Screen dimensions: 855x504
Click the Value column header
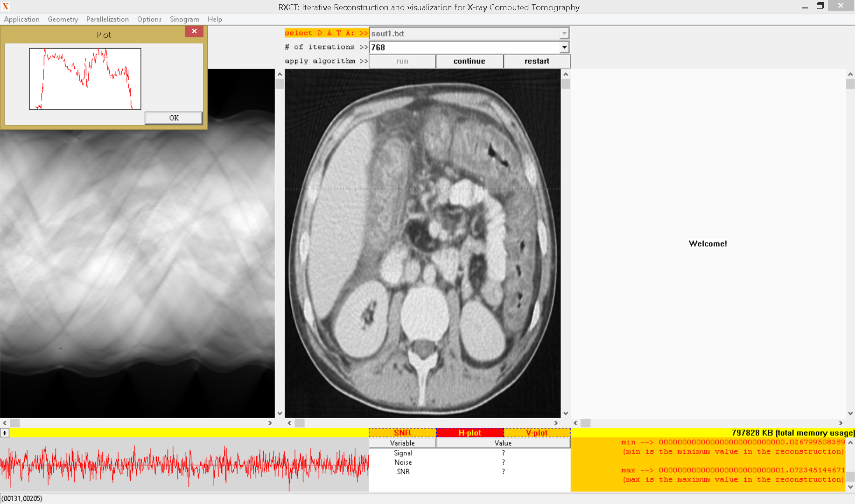click(x=503, y=443)
